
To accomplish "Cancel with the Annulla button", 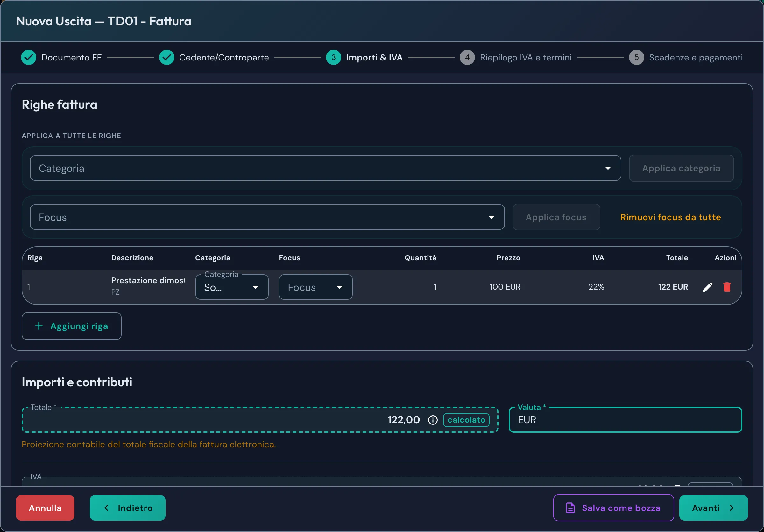I will [x=45, y=508].
